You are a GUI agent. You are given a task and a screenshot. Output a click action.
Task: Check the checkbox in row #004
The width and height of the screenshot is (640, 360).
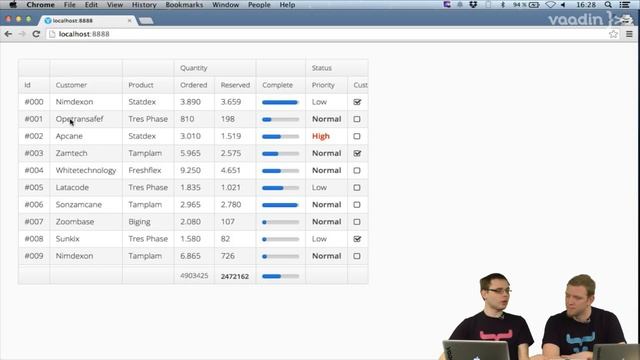pyautogui.click(x=357, y=171)
